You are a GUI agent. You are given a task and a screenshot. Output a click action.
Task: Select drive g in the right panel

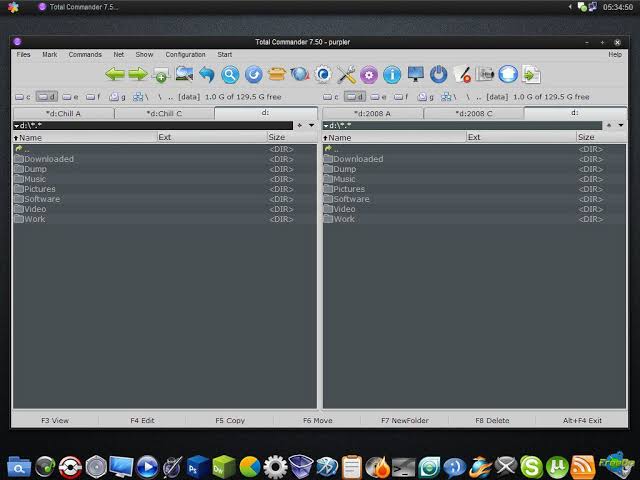point(426,97)
